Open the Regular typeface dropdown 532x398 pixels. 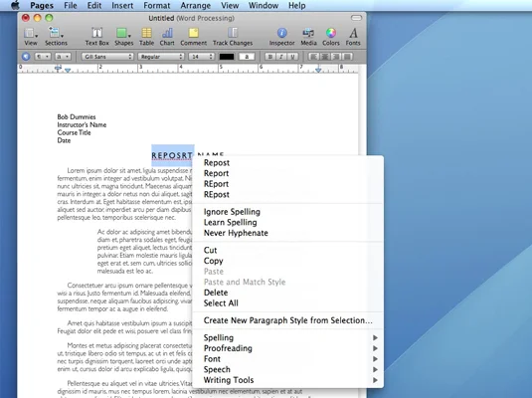161,57
